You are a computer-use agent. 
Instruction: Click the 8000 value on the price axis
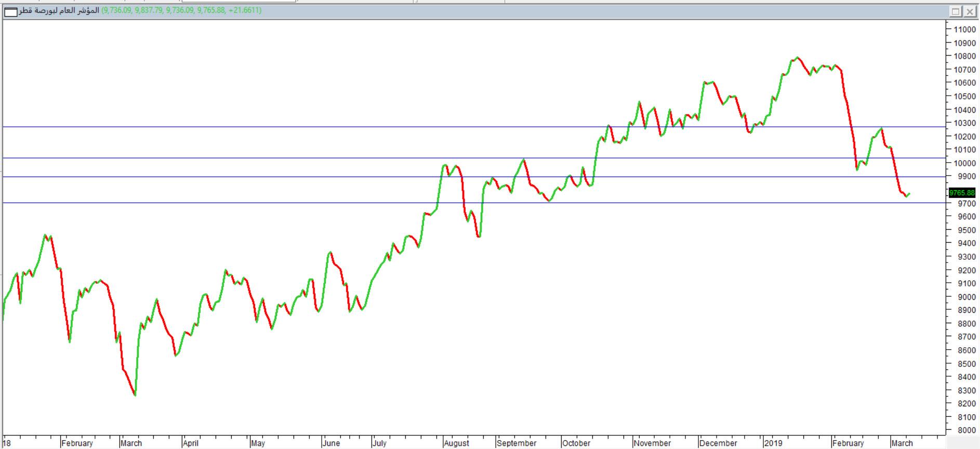click(x=966, y=430)
